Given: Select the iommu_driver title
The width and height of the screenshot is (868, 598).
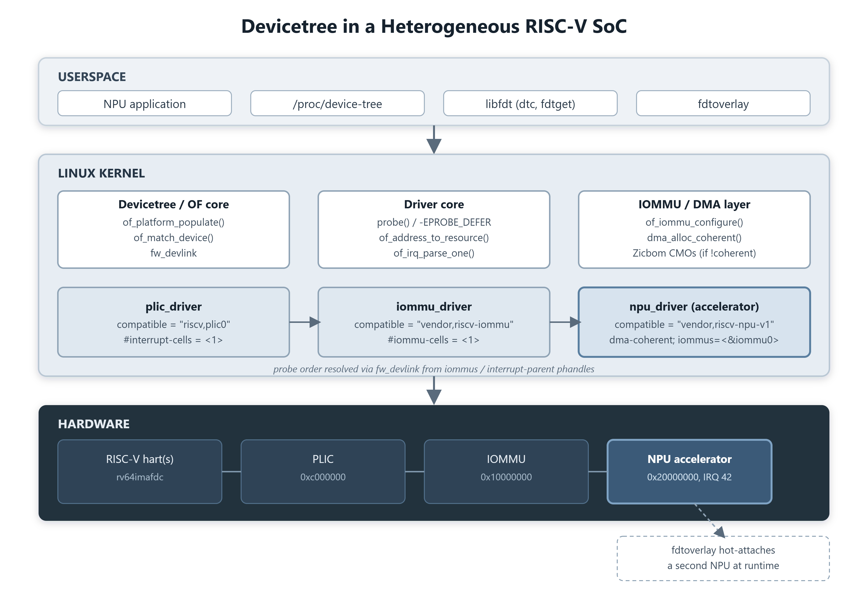Looking at the screenshot, I should 434,306.
